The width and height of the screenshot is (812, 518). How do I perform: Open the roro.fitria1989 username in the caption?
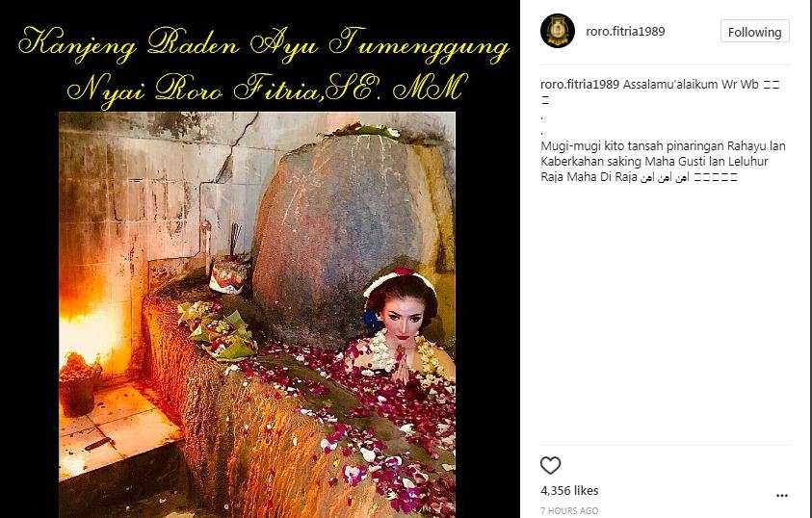click(580, 85)
